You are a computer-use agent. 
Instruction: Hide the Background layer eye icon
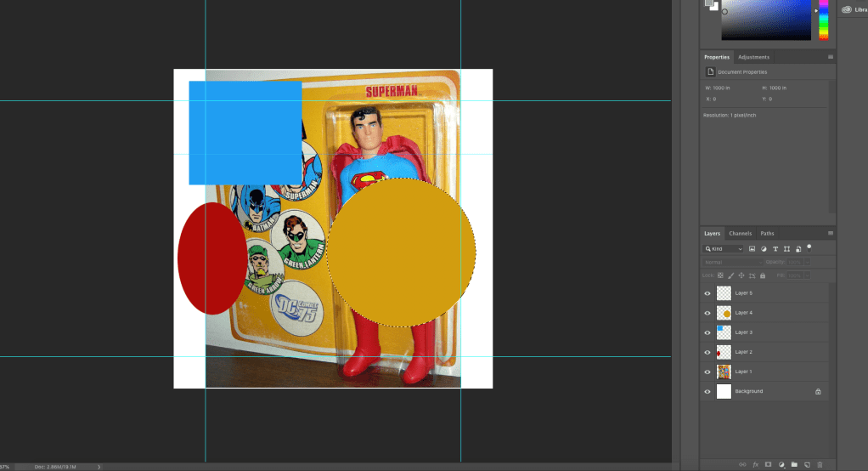707,391
